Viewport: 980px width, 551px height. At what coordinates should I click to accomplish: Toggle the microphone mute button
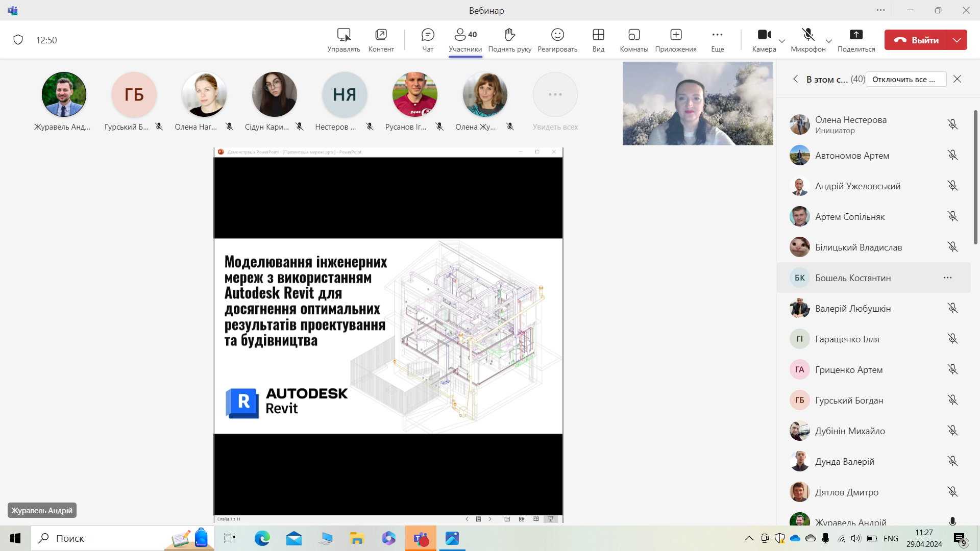click(808, 40)
